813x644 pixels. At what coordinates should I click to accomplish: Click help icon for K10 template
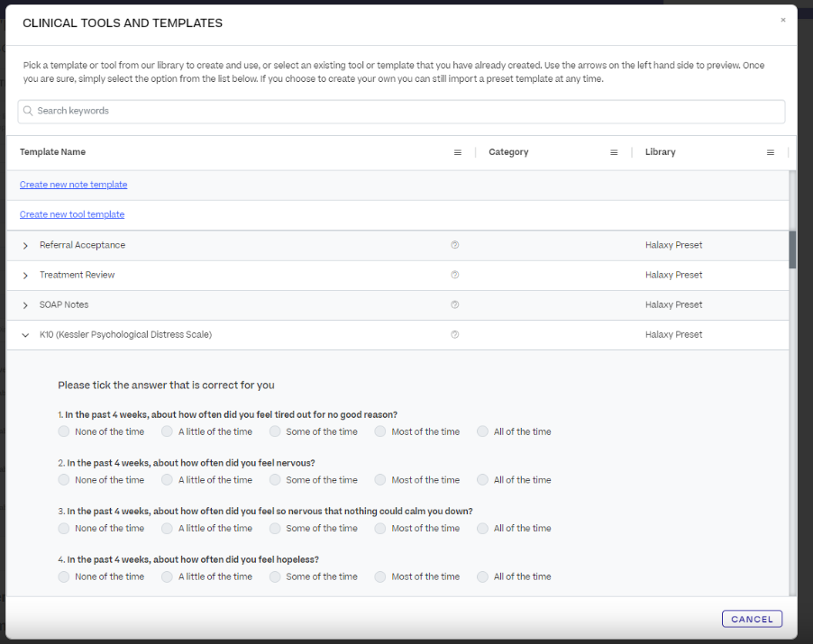[x=454, y=335]
